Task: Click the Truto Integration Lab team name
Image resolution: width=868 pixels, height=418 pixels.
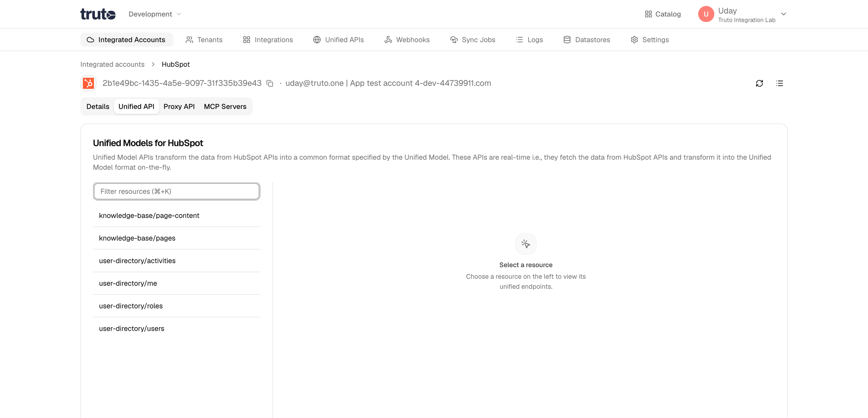Action: tap(747, 20)
